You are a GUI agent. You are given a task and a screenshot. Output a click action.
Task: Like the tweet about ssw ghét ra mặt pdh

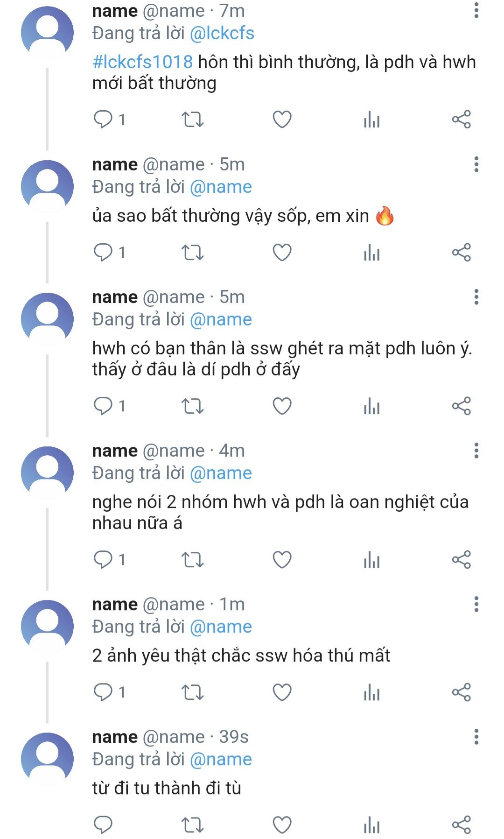pos(282,406)
